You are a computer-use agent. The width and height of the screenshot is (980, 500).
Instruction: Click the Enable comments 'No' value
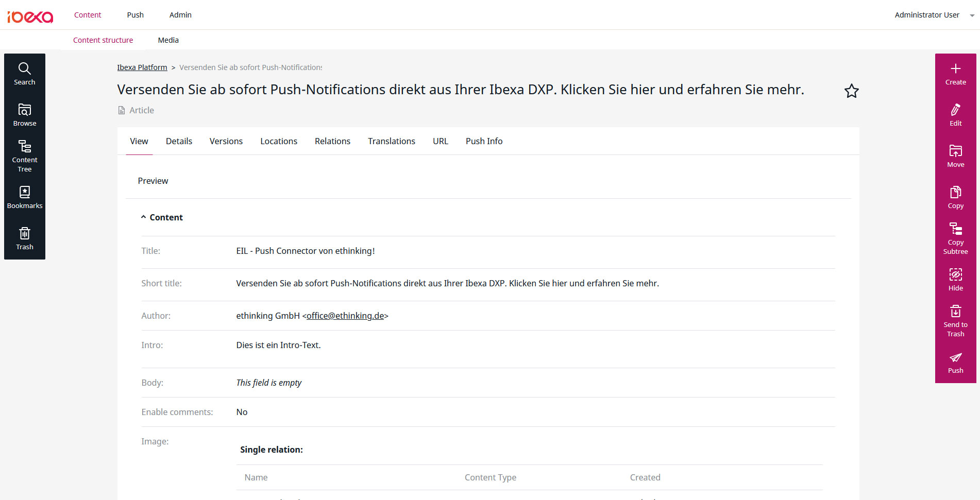pyautogui.click(x=242, y=412)
